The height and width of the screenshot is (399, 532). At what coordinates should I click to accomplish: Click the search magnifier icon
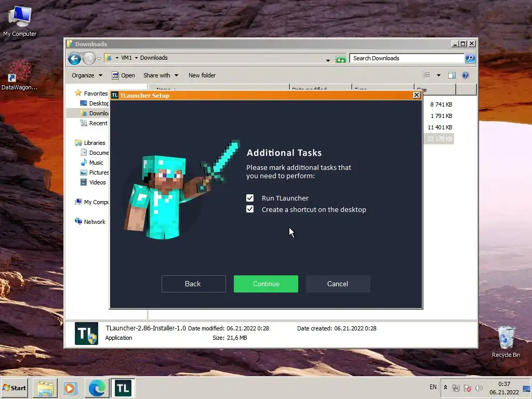click(470, 58)
